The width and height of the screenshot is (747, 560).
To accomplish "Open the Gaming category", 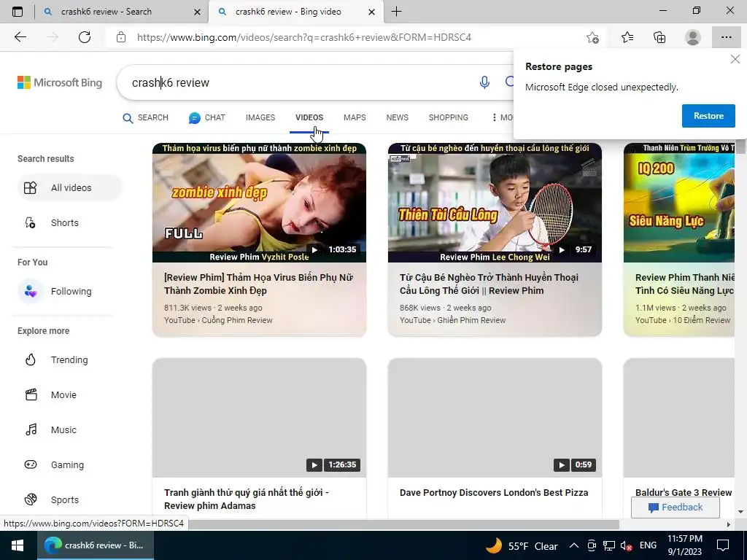I will 69,464.
